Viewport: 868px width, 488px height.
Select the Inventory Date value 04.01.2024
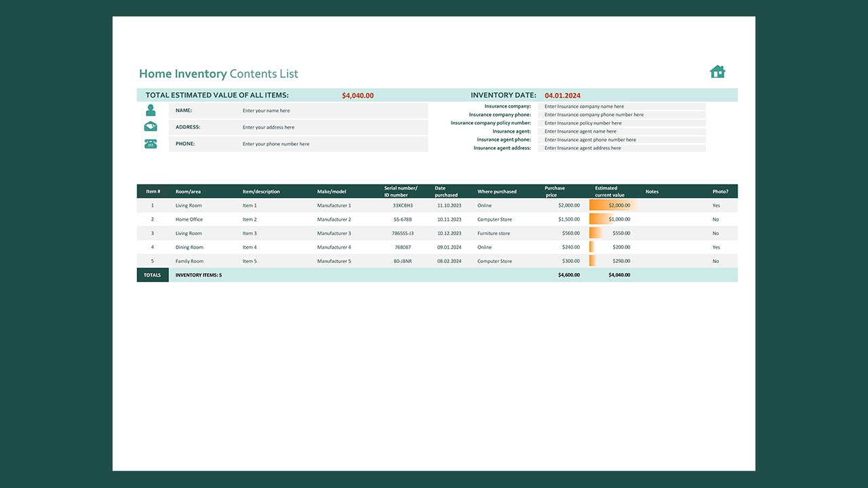(562, 95)
